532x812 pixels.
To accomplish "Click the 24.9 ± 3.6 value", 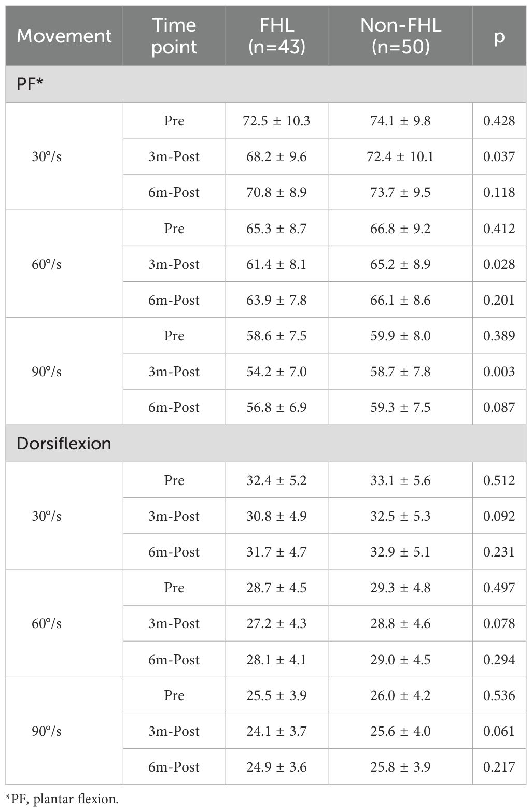I will pos(276,767).
